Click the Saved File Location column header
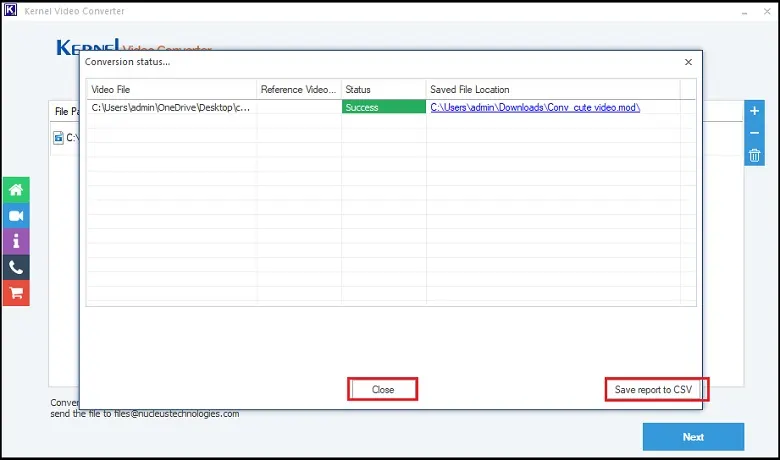The width and height of the screenshot is (780, 460). coord(553,90)
